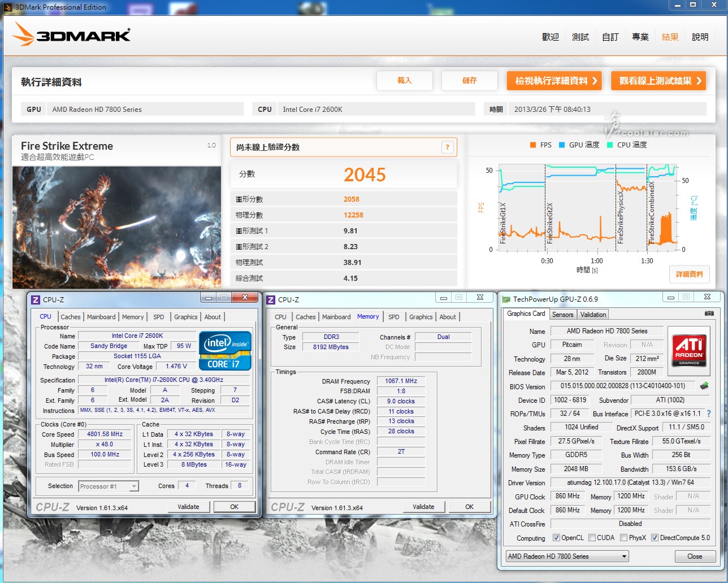Open the GPU selection dropdown in GPU-Z
Image resolution: width=728 pixels, height=583 pixels.
click(x=567, y=556)
